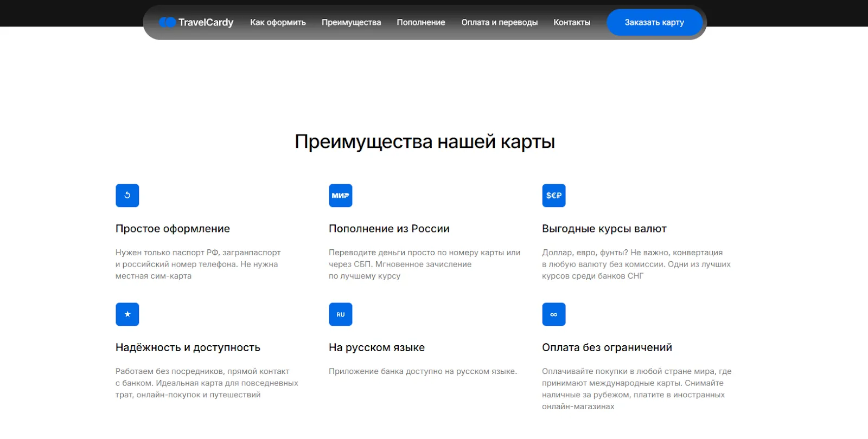This screenshot has width=868, height=439.
Task: Select Оплата и переводы in navbar
Action: click(x=499, y=22)
